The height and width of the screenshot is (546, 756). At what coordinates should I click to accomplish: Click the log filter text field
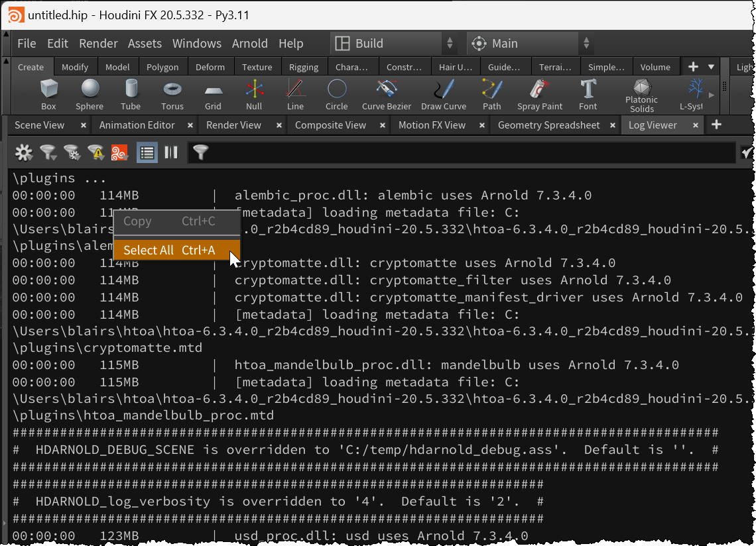click(x=464, y=153)
